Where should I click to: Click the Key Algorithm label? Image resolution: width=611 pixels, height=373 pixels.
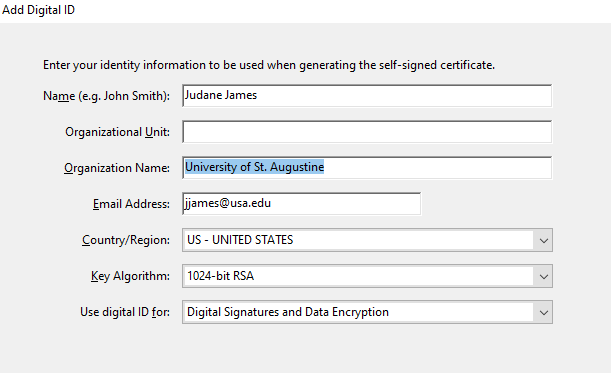[130, 276]
